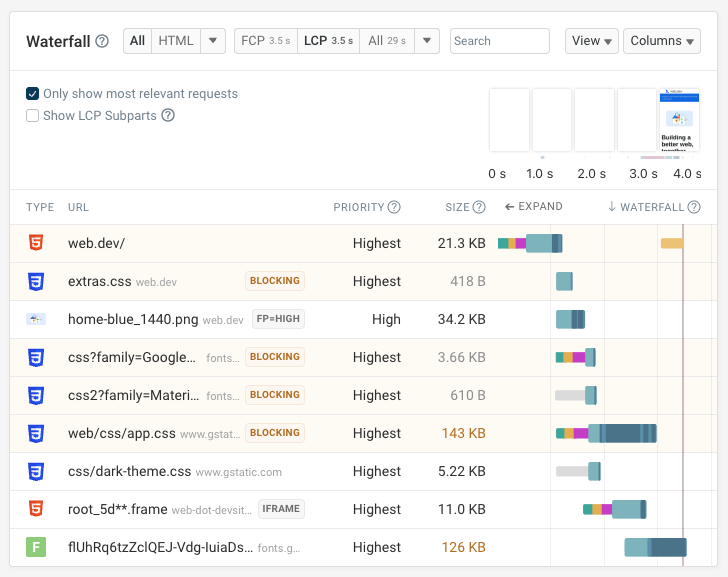Click the waterfall bar for home-blue_1440.png
This screenshot has height=577, width=728.
pyautogui.click(x=571, y=319)
